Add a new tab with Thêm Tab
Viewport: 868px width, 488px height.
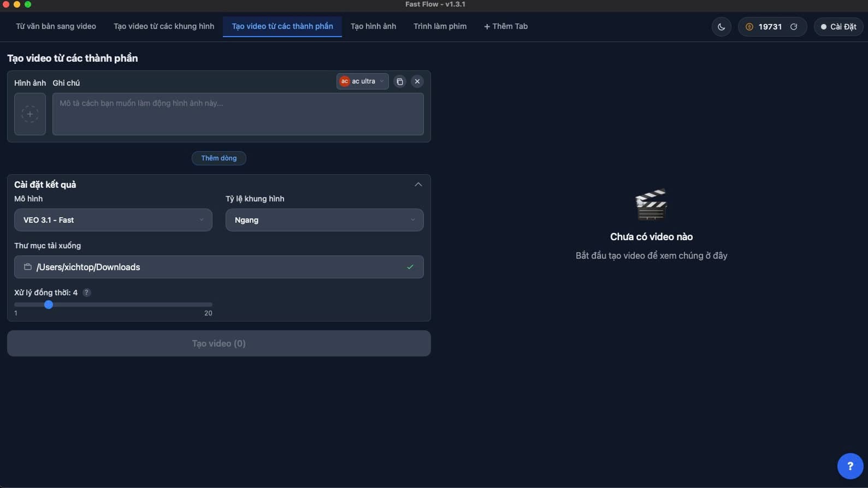coord(506,26)
